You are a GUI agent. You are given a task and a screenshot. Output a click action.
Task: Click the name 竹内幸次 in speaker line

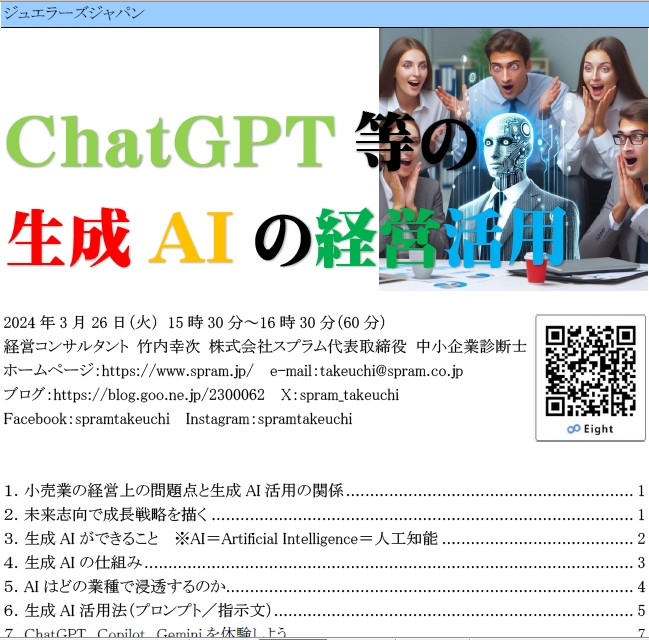tap(169, 346)
